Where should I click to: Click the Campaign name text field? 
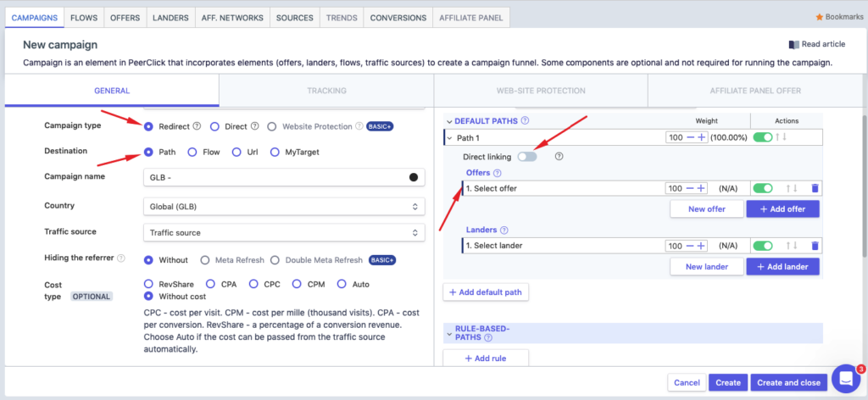(x=273, y=177)
